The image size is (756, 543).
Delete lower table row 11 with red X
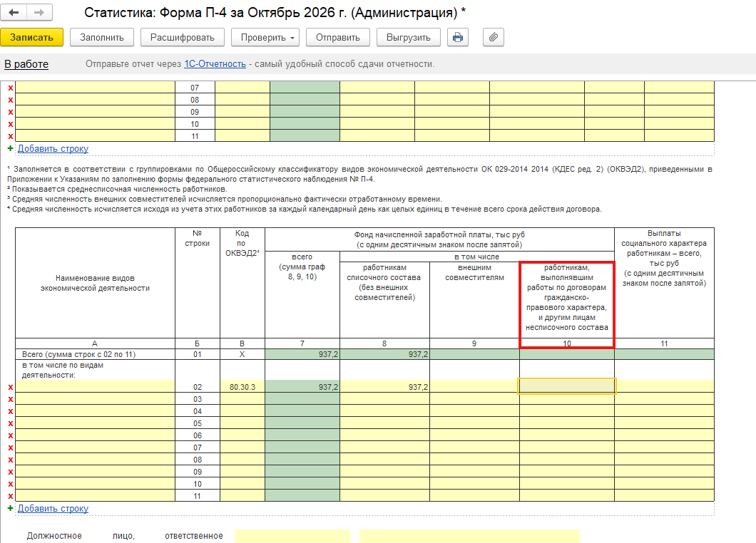(11, 496)
